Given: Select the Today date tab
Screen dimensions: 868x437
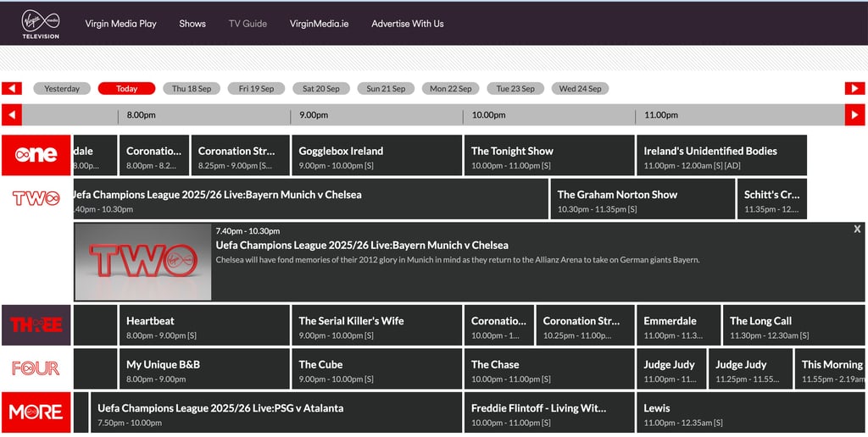Looking at the screenshot, I should [127, 89].
